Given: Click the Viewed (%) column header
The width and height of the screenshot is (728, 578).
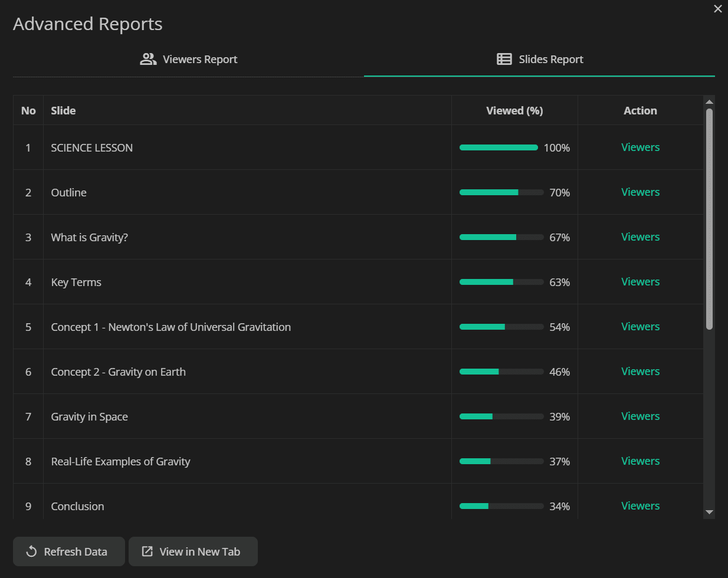Looking at the screenshot, I should pyautogui.click(x=514, y=111).
